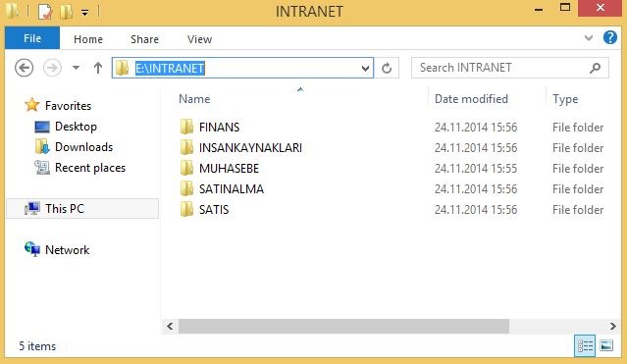The width and height of the screenshot is (627, 364).
Task: Click the Back navigation arrow
Action: [24, 68]
